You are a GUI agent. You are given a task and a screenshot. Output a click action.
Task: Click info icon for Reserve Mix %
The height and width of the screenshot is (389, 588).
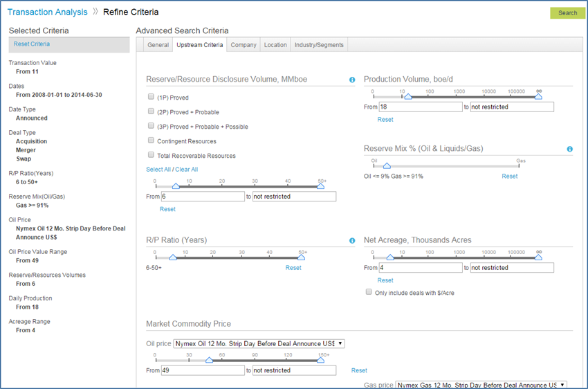[569, 149]
